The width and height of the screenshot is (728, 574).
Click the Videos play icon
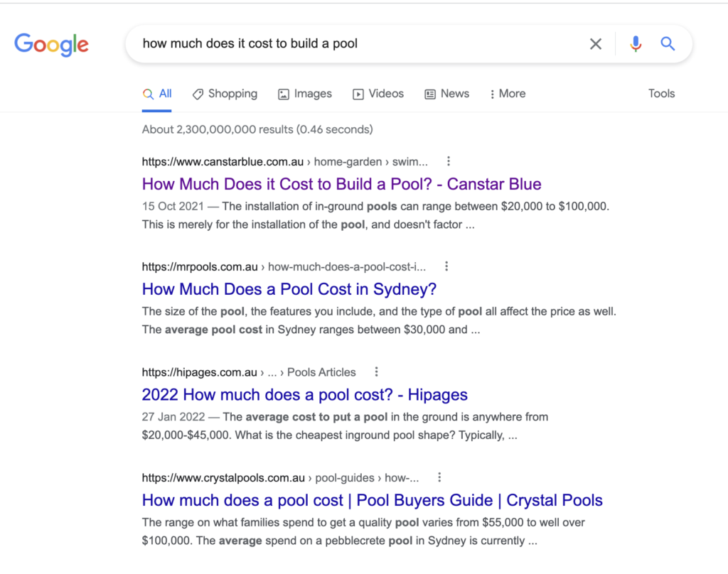[x=358, y=94]
